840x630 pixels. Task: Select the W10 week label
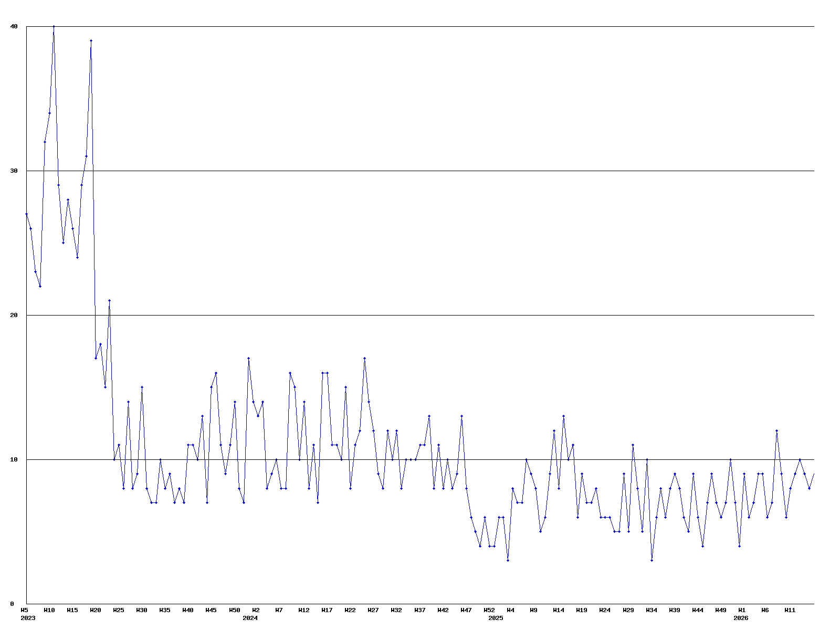coord(49,610)
